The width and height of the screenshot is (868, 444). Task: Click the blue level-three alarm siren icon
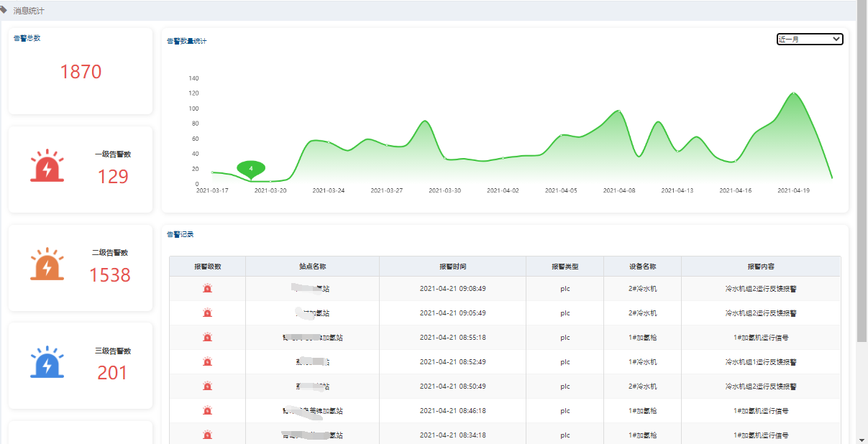[x=47, y=363]
